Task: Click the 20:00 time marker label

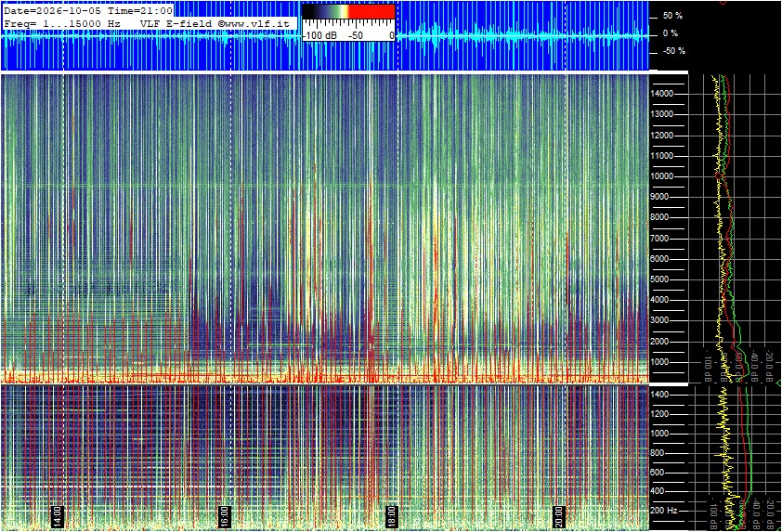Action: (x=558, y=516)
